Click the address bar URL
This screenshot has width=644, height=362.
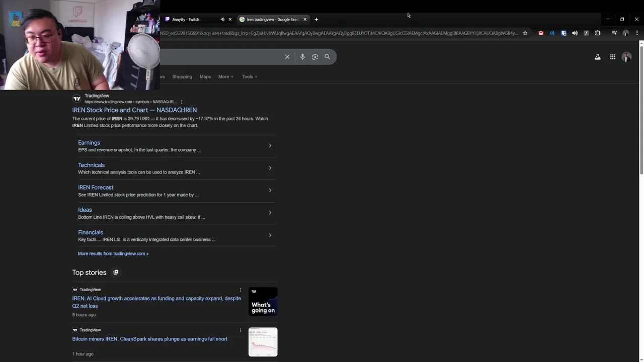[x=339, y=33]
